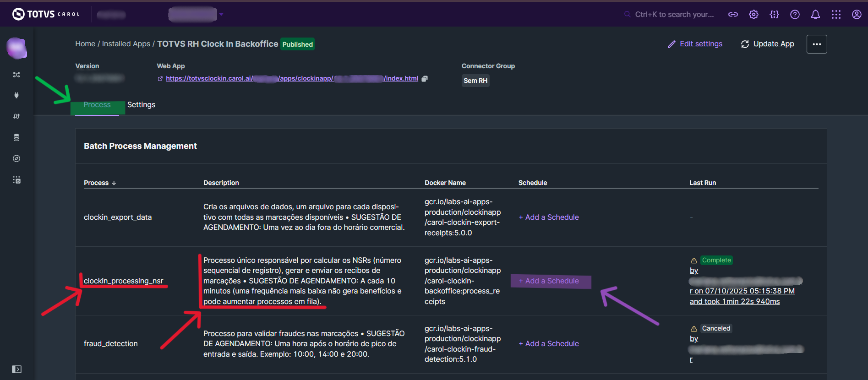
Task: Add a Schedule for clockin_processing_nsr
Action: click(549, 281)
